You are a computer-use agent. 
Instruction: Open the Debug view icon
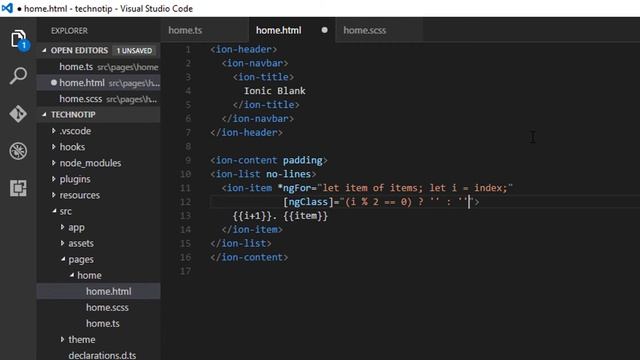tap(18, 151)
